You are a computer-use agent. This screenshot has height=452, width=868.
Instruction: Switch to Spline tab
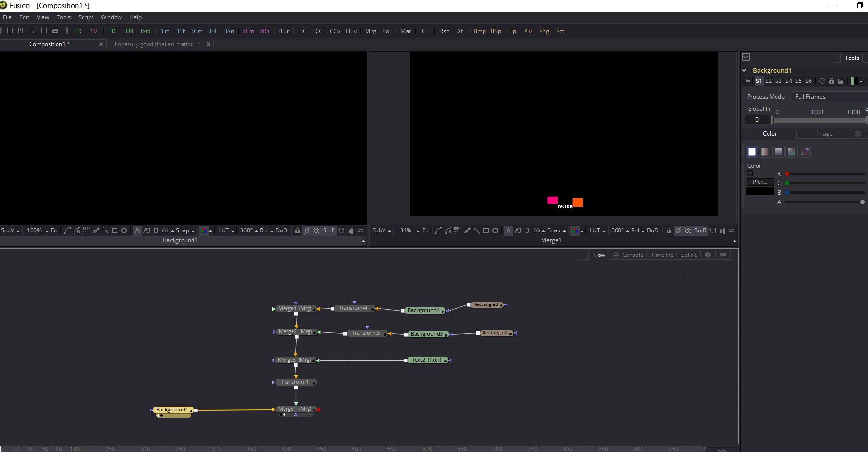689,255
